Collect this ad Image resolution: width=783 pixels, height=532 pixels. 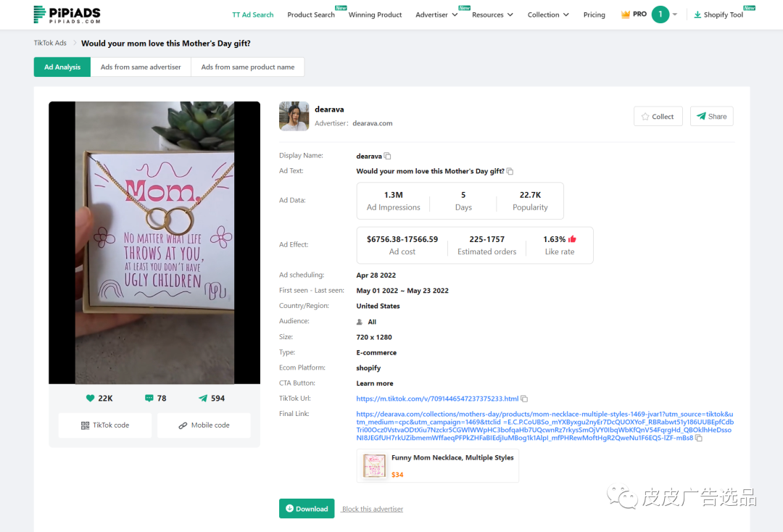(658, 117)
